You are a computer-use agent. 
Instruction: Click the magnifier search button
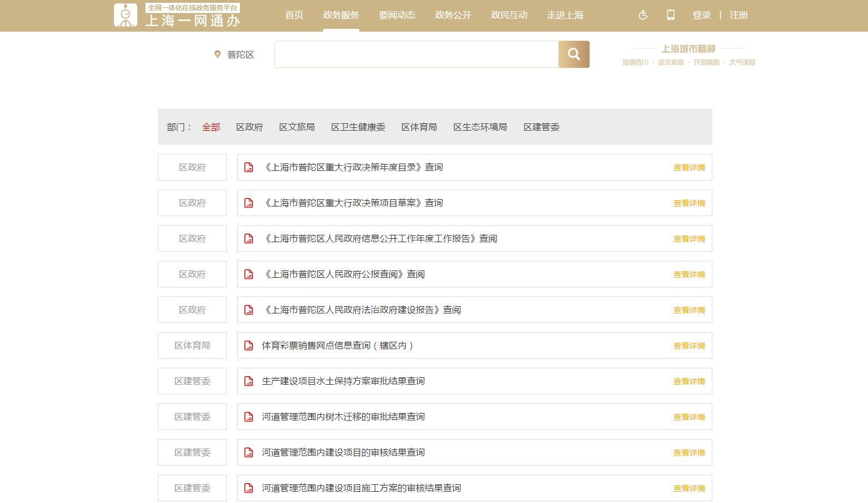(574, 54)
